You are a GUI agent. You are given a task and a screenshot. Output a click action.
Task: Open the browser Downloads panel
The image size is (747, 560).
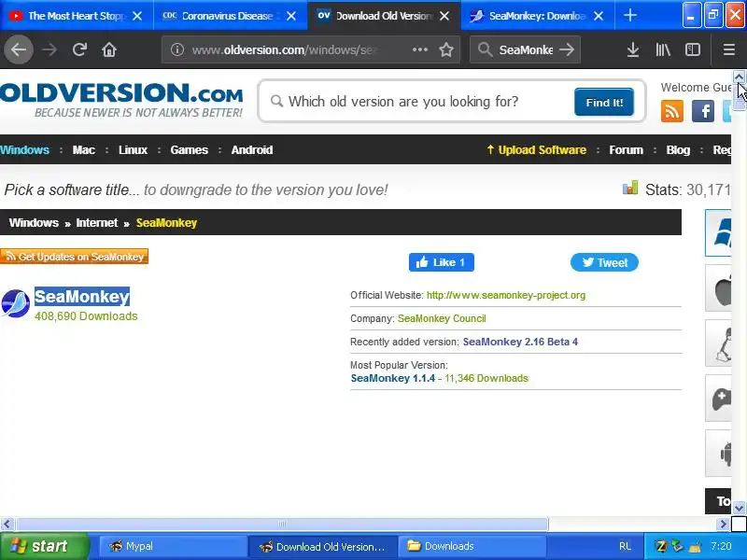633,49
